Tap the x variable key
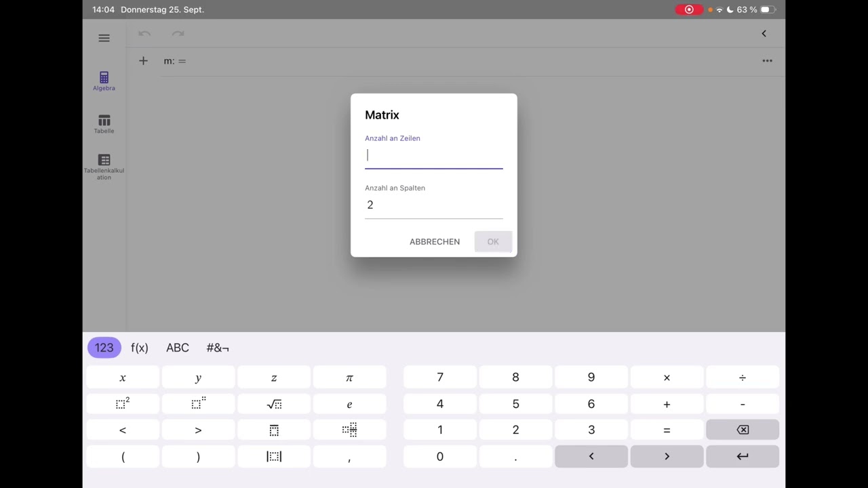The width and height of the screenshot is (868, 488). click(123, 378)
